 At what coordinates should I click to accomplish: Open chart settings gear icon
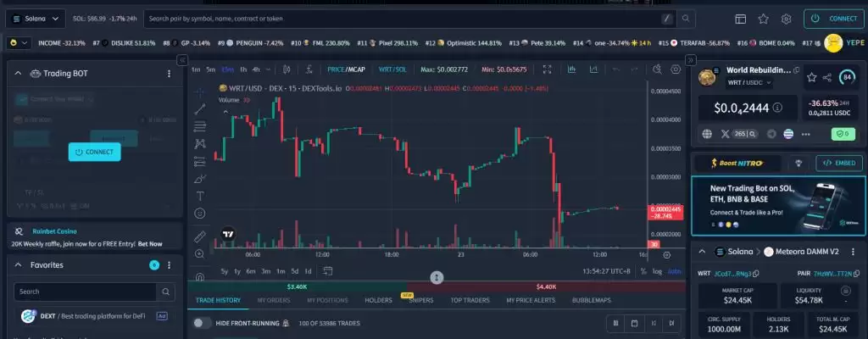pos(676,69)
